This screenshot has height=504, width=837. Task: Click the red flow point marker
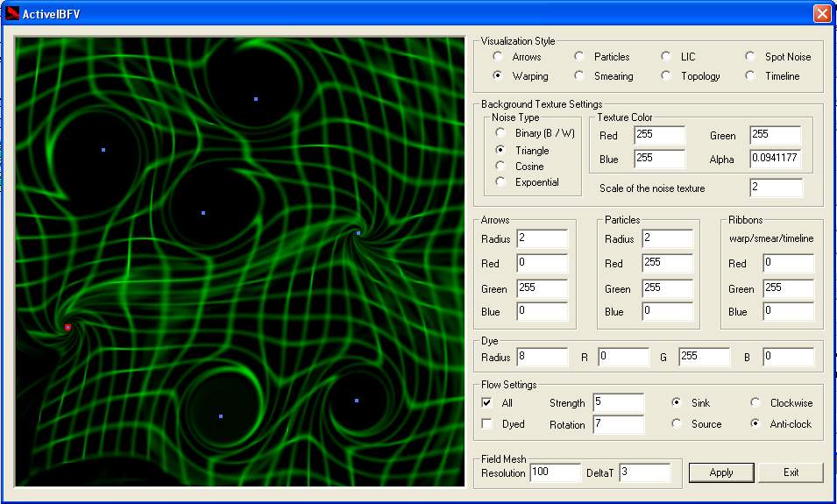click(67, 327)
